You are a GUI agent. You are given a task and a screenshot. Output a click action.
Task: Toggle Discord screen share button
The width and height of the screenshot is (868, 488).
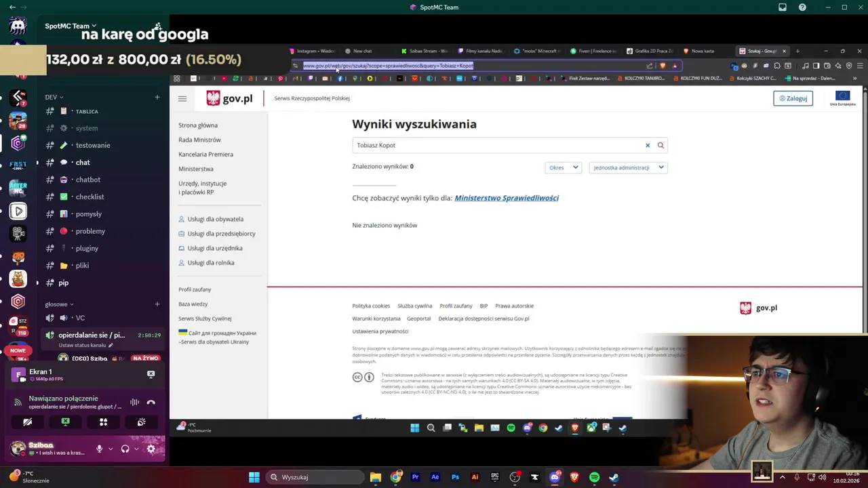click(x=65, y=422)
